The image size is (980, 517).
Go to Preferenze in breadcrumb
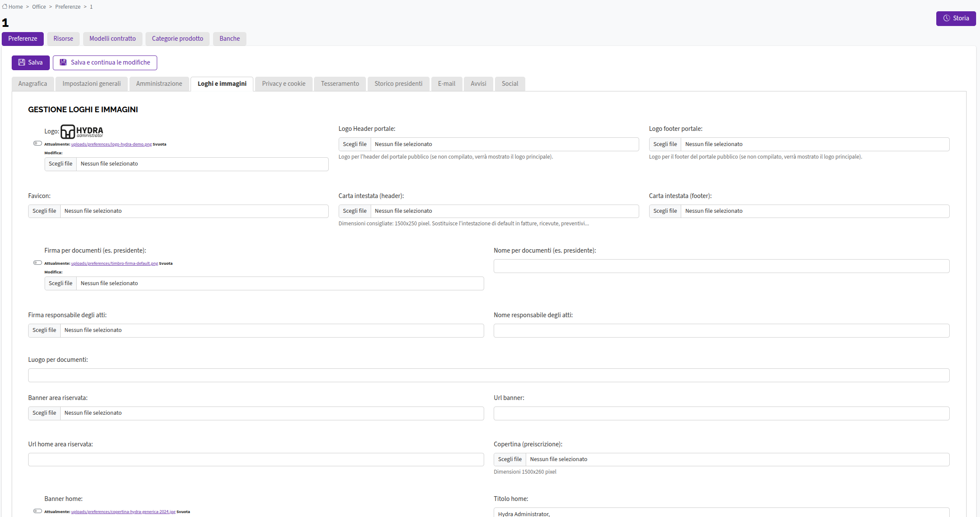(68, 7)
